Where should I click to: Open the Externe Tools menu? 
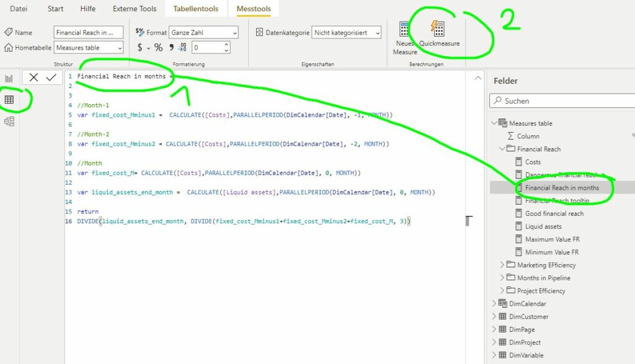pyautogui.click(x=134, y=9)
